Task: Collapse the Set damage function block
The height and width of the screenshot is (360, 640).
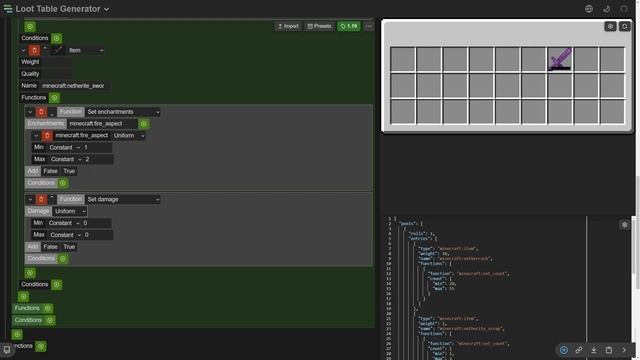Action: 30,199
